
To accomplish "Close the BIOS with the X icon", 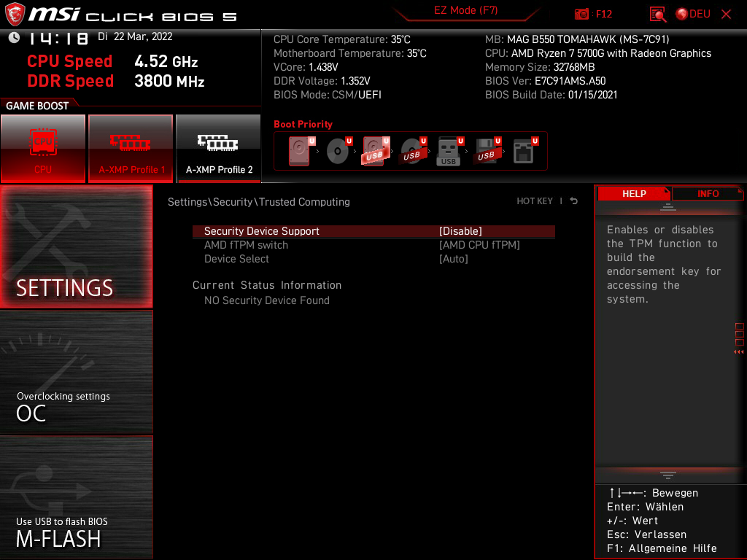I will point(726,15).
